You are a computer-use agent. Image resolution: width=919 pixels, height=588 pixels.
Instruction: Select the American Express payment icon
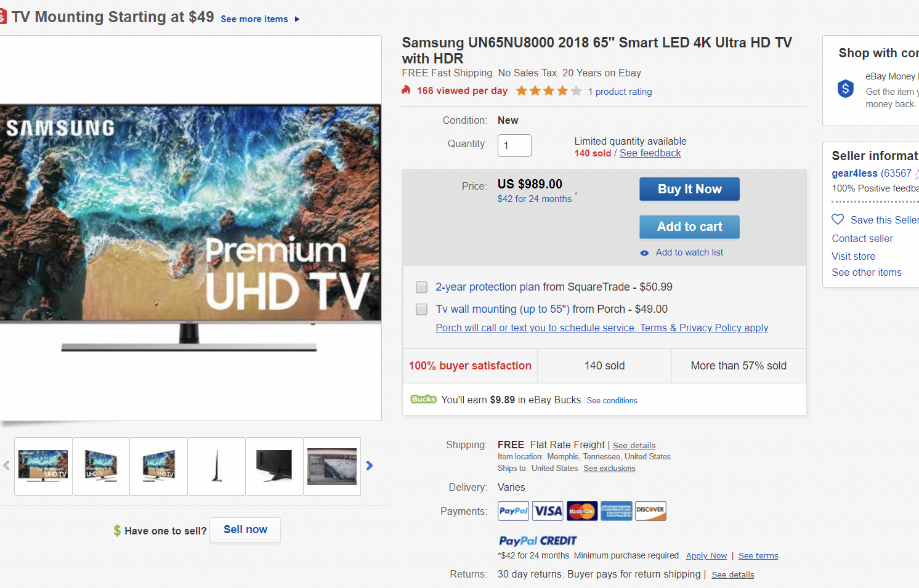[617, 511]
